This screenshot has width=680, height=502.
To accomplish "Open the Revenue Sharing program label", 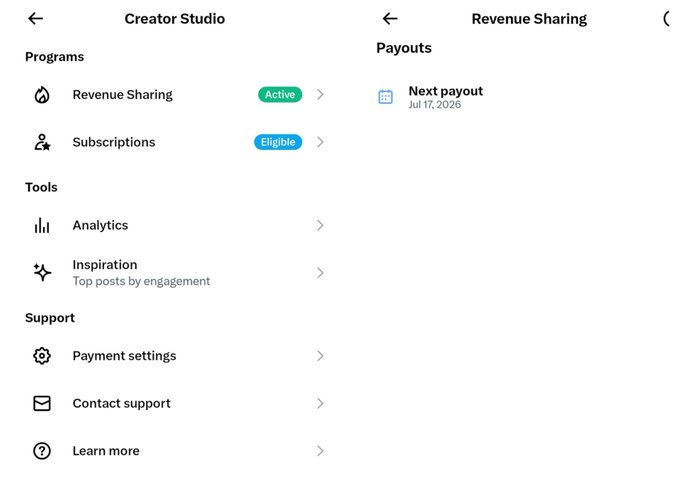I will click(123, 95).
